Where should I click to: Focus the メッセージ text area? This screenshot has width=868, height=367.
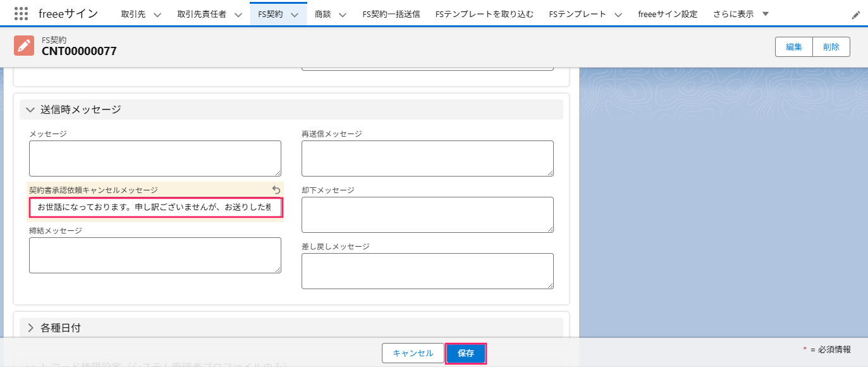tap(155, 158)
